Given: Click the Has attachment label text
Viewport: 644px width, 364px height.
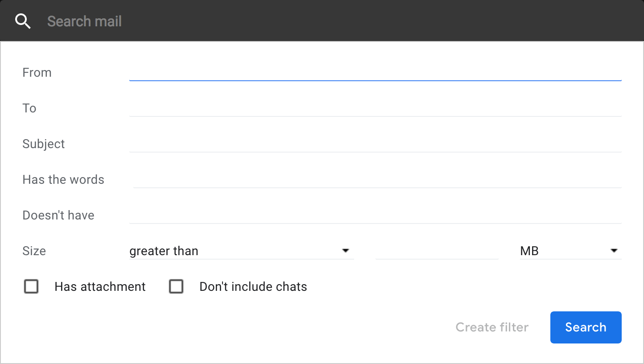Looking at the screenshot, I should coord(100,286).
